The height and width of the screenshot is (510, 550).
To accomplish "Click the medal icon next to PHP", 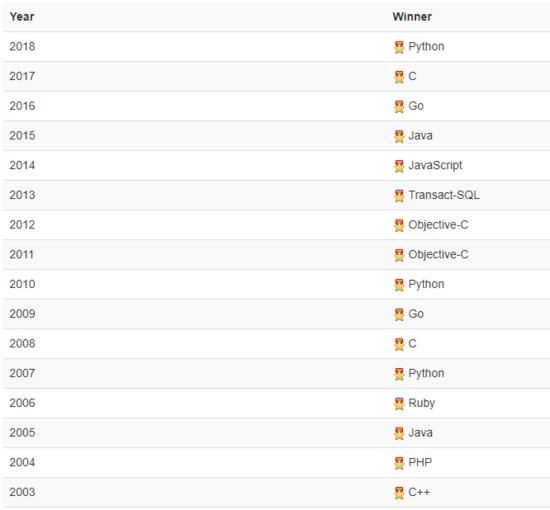I will coord(399,463).
